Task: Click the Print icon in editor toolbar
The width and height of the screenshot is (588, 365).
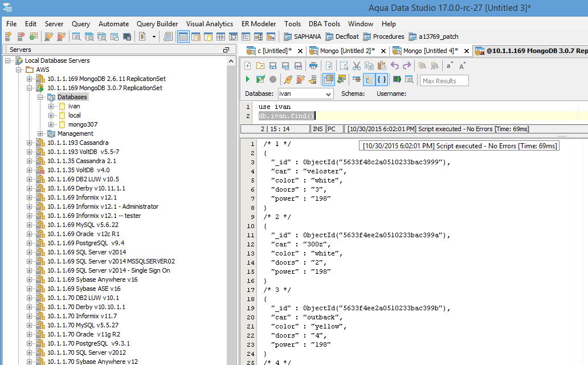Action: pos(313,66)
